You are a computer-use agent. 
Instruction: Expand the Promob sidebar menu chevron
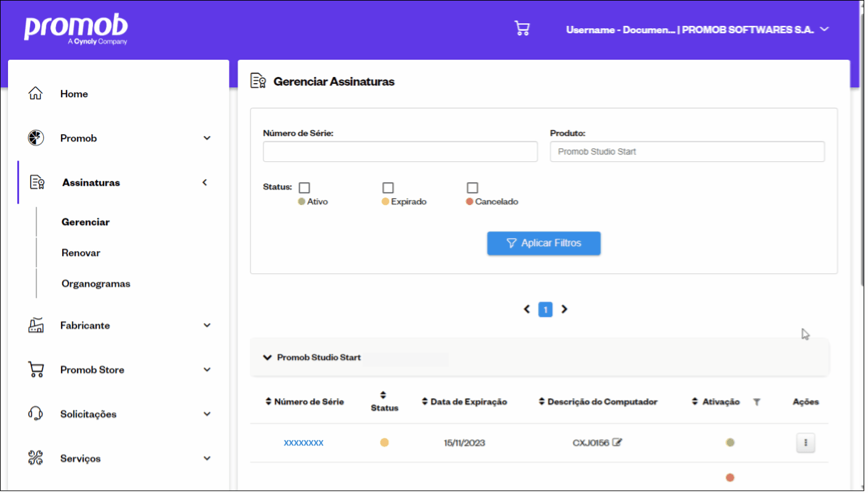point(207,138)
